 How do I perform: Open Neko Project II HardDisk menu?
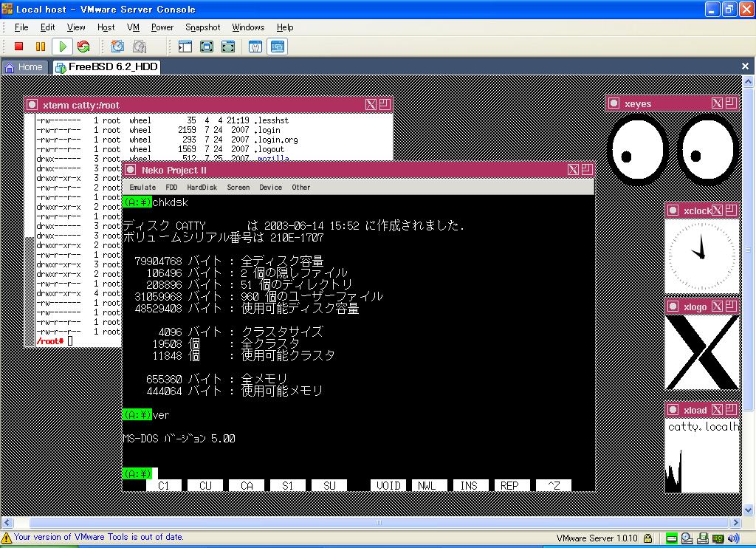pos(202,187)
